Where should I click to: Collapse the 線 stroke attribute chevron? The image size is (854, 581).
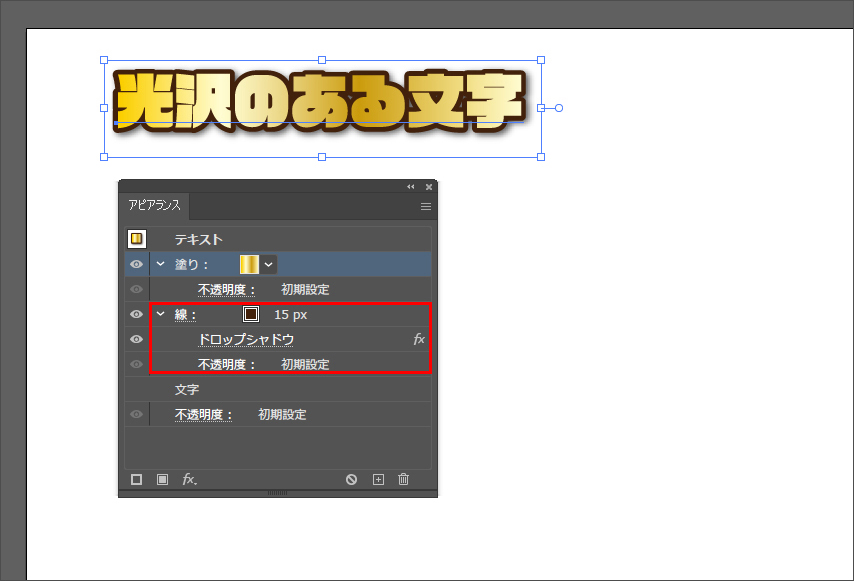point(161,314)
